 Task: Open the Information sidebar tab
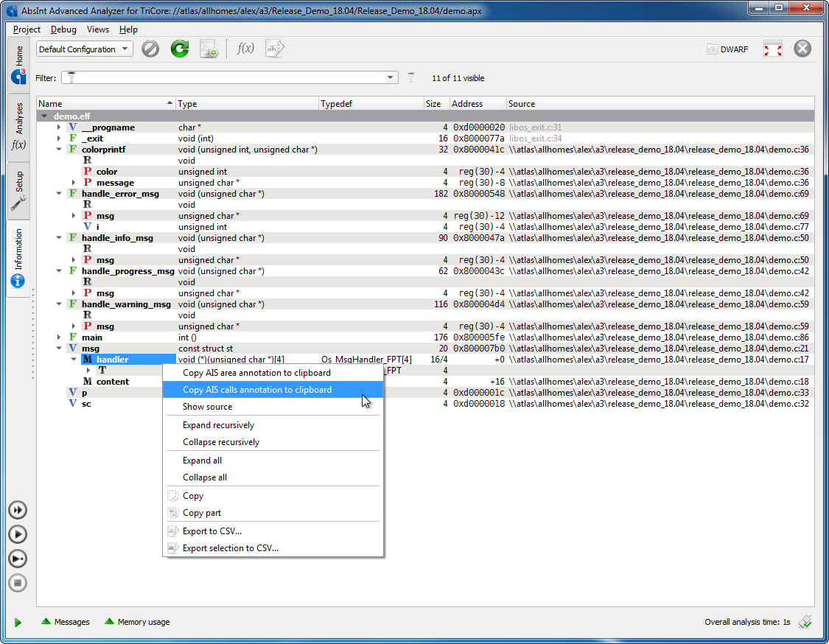[x=18, y=258]
